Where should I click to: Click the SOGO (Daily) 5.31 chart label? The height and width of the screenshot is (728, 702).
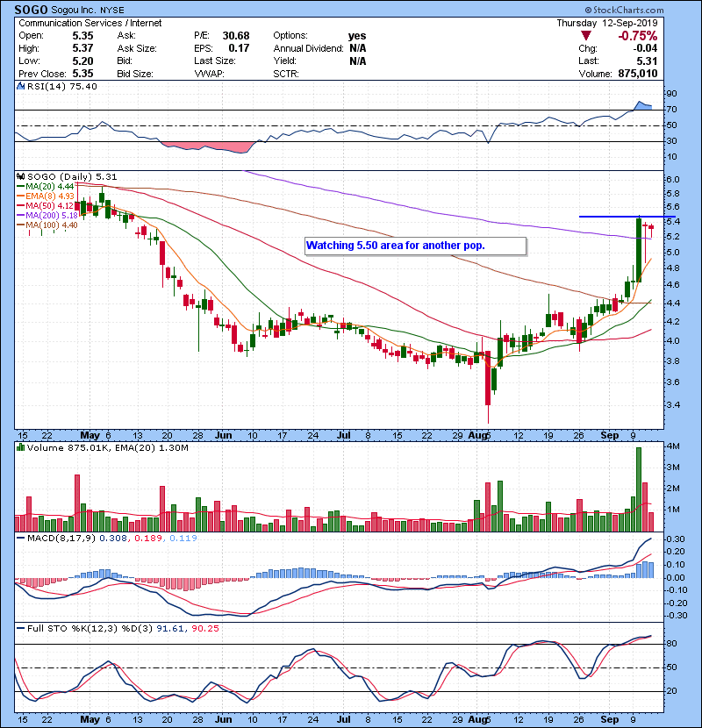[x=72, y=177]
